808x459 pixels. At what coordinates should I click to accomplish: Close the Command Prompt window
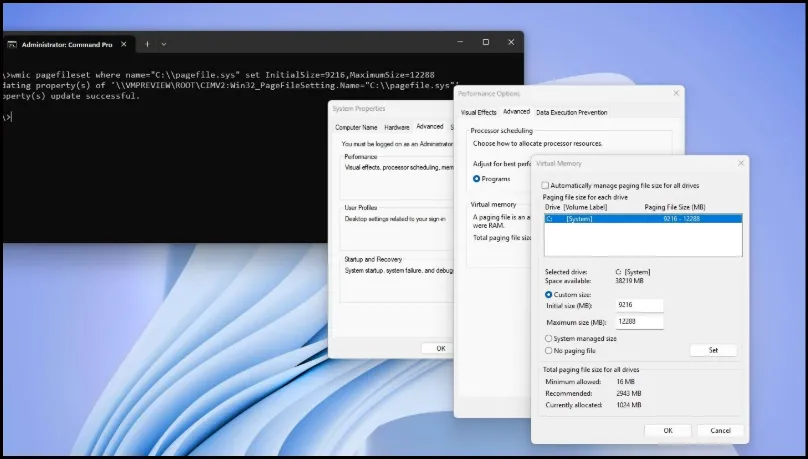[511, 42]
